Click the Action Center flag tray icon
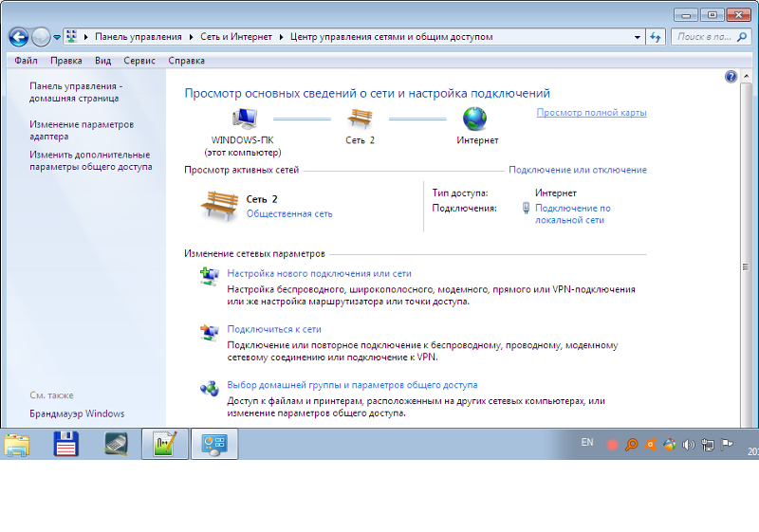Viewport: 759px width, 532px height. [x=727, y=445]
